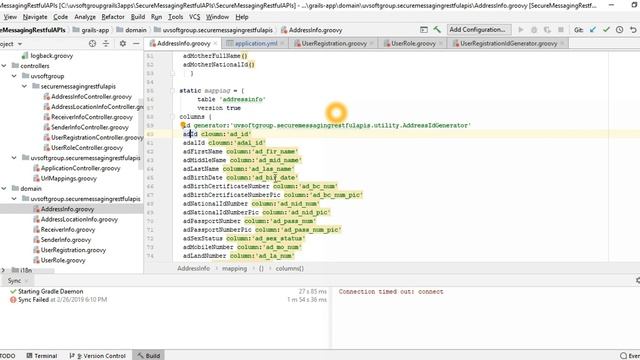
Task: Click the Debug bug icon
Action: (x=534, y=30)
